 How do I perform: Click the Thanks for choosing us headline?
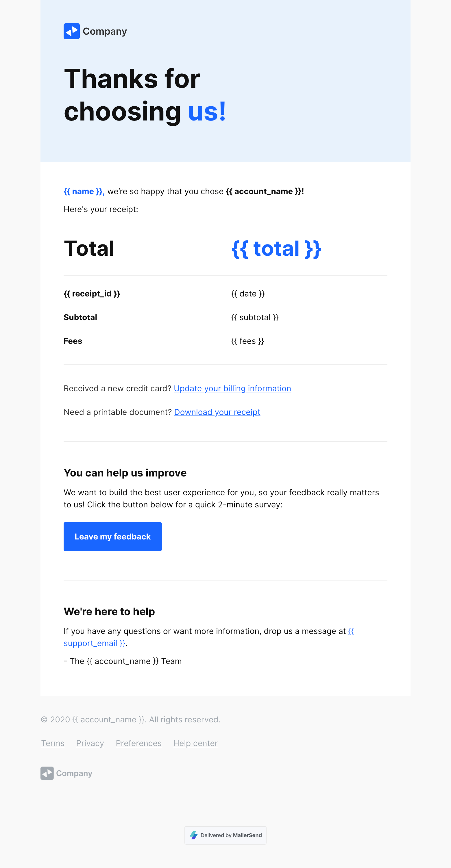145,95
